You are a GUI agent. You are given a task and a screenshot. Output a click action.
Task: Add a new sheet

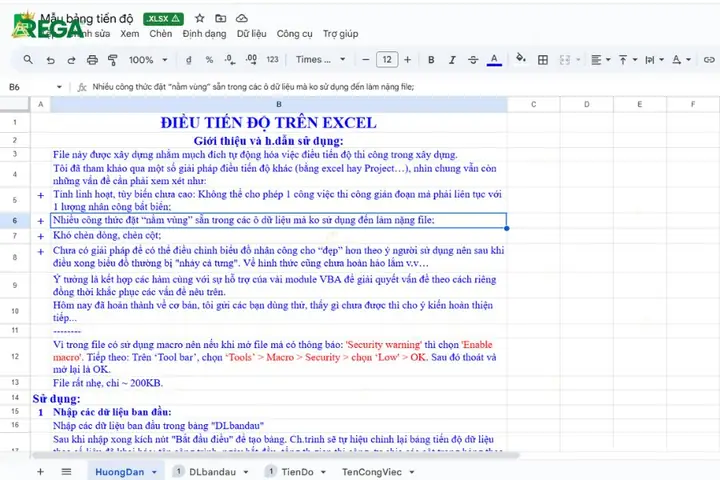point(40,472)
